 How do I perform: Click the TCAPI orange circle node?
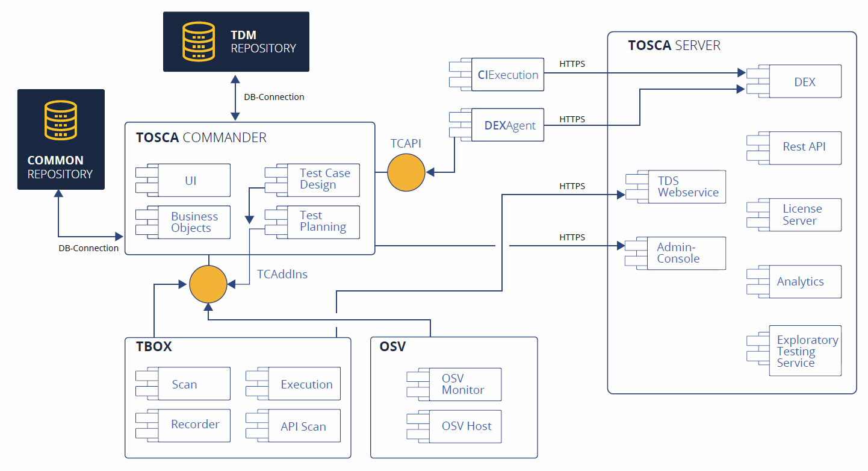406,173
